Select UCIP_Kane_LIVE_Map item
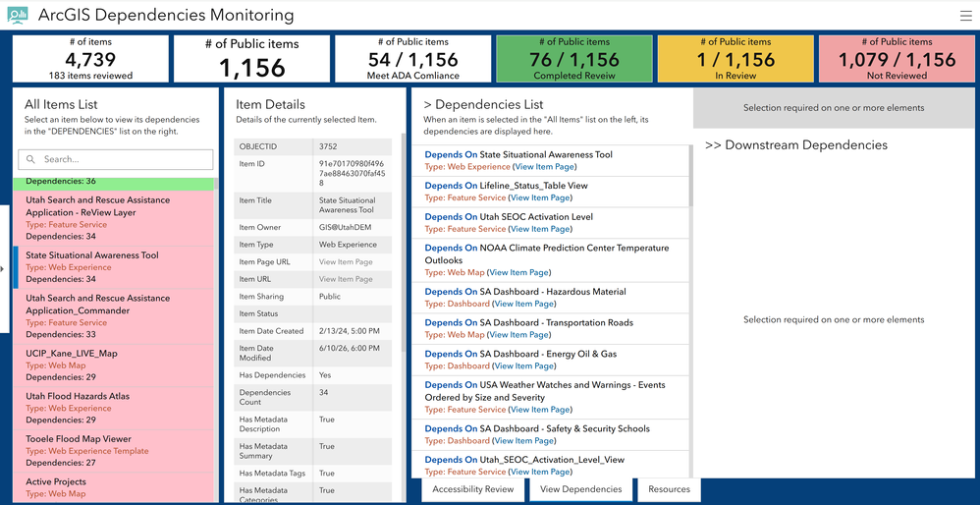 coord(113,365)
